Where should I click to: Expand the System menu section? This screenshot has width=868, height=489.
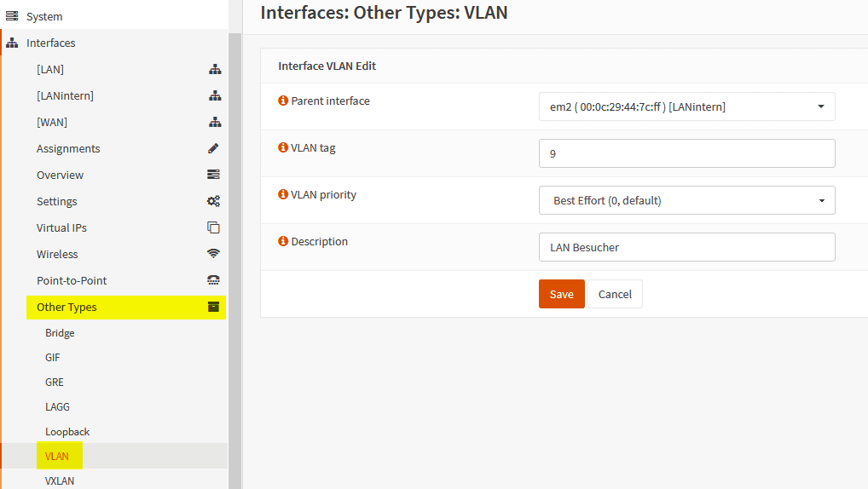[44, 16]
